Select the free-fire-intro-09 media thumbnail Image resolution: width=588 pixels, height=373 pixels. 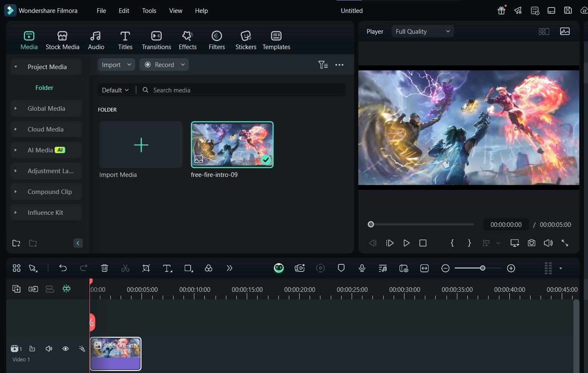232,144
